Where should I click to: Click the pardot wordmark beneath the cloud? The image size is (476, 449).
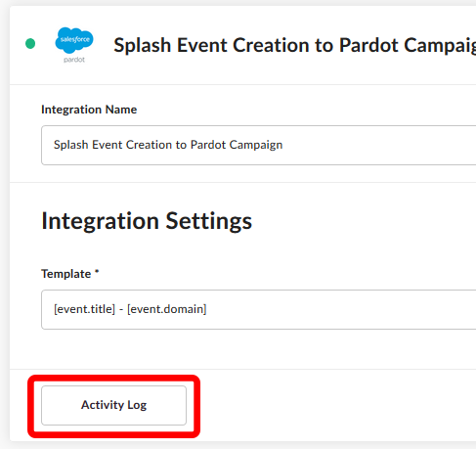74,60
